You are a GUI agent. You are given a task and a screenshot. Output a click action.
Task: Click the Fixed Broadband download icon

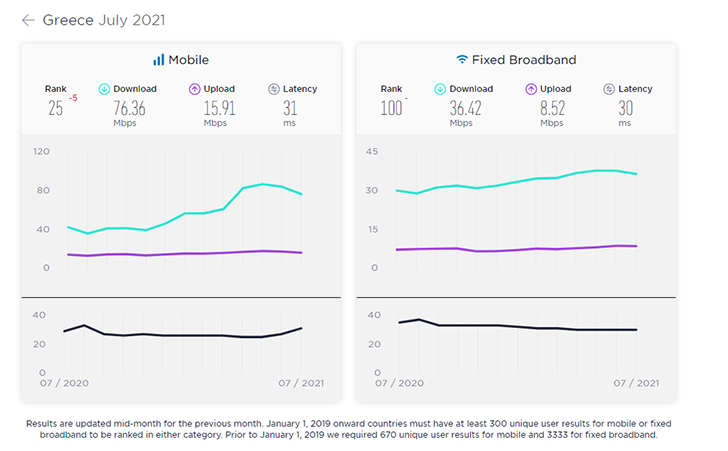point(440,89)
